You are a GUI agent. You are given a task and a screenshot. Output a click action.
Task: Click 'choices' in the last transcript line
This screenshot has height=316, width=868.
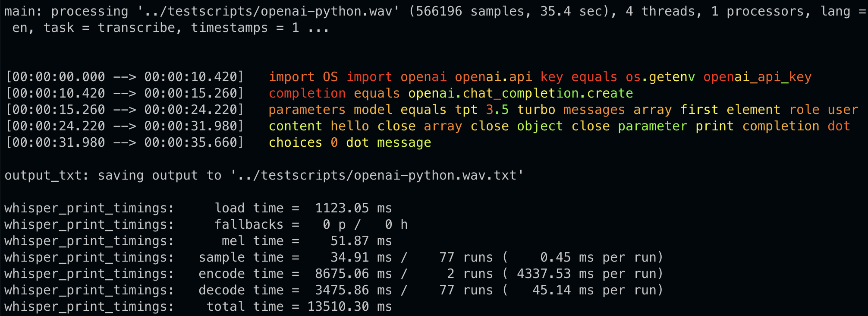click(x=296, y=143)
